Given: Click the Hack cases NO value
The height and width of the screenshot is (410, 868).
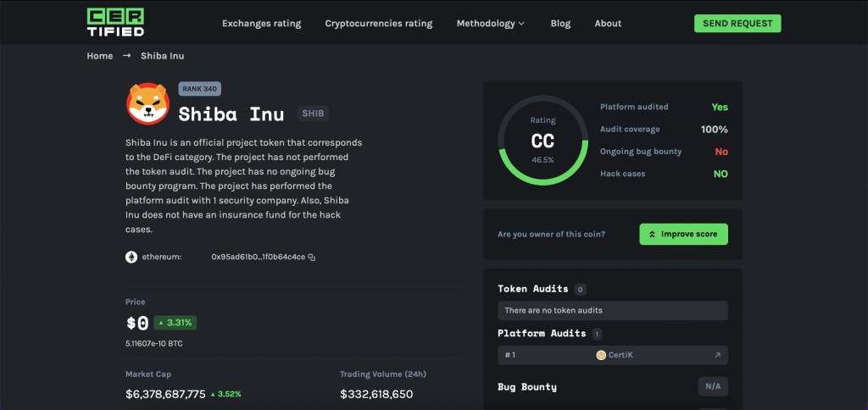Looking at the screenshot, I should 721,174.
